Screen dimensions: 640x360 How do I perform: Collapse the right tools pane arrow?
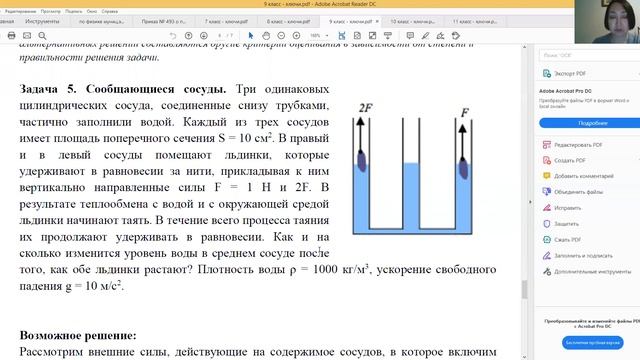pos(530,202)
